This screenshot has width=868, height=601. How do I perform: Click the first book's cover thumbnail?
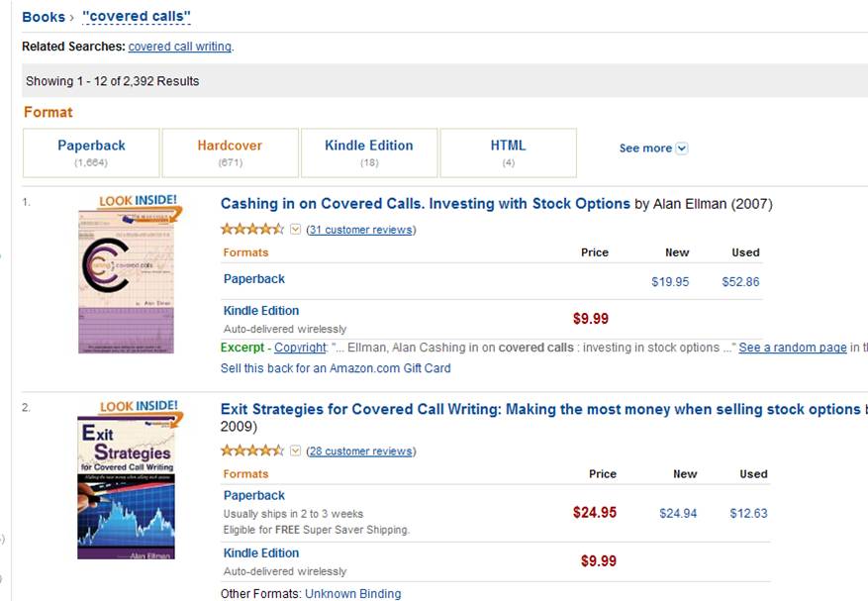129,280
